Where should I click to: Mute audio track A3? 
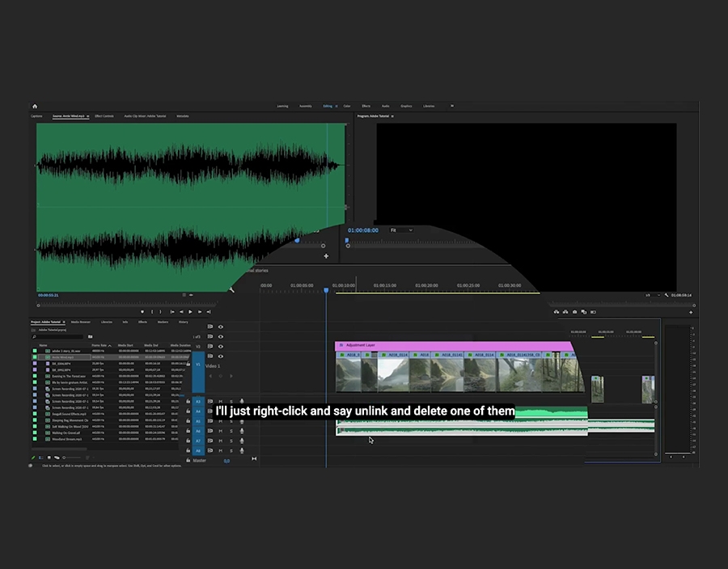(x=221, y=402)
